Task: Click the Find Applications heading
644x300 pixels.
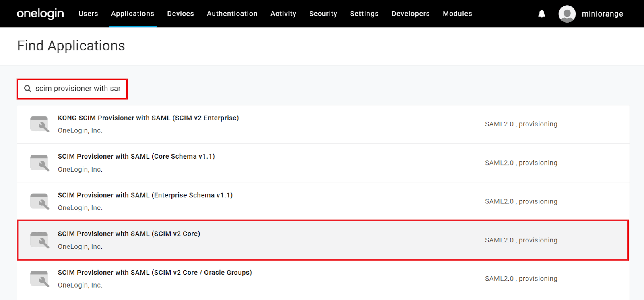Action: tap(71, 46)
